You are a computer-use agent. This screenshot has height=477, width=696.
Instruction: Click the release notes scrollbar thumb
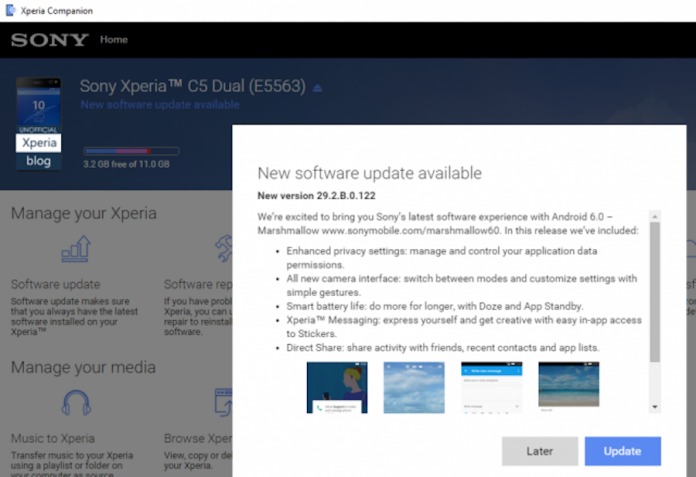click(x=655, y=292)
